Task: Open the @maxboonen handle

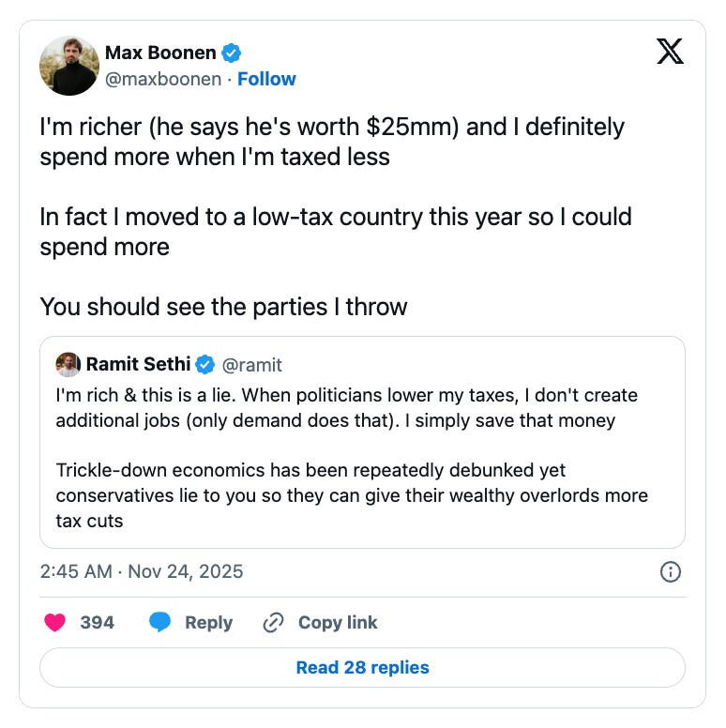Action: [x=163, y=80]
